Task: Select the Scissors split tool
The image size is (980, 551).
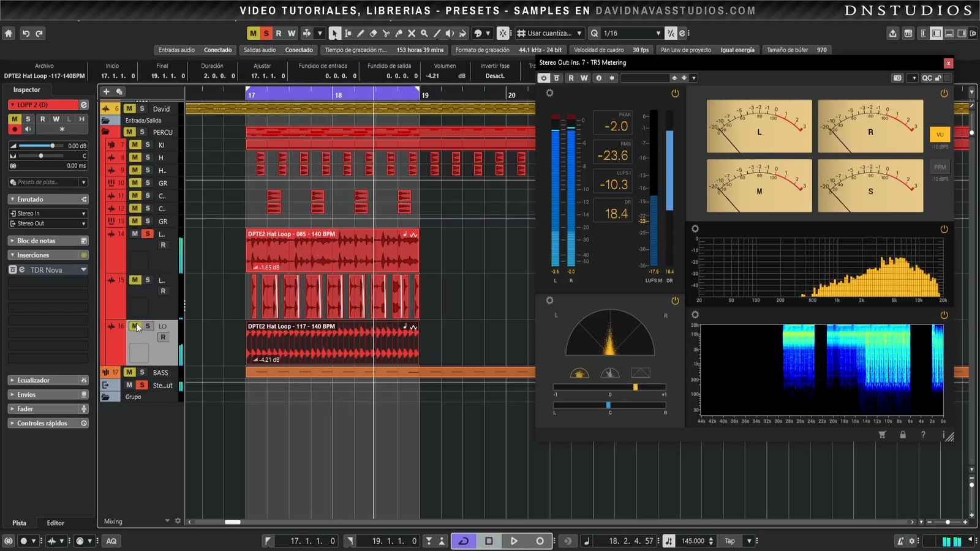Action: (x=386, y=34)
